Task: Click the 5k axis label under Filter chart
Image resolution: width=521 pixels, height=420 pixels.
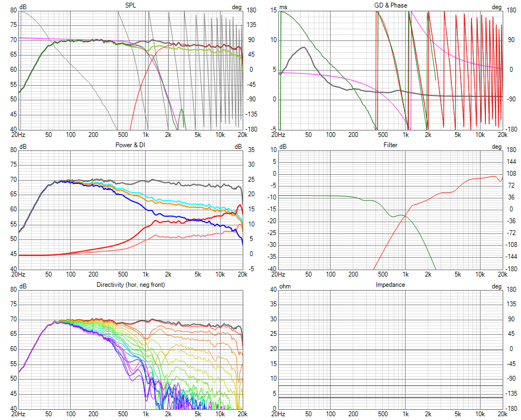Action: pyautogui.click(x=457, y=274)
